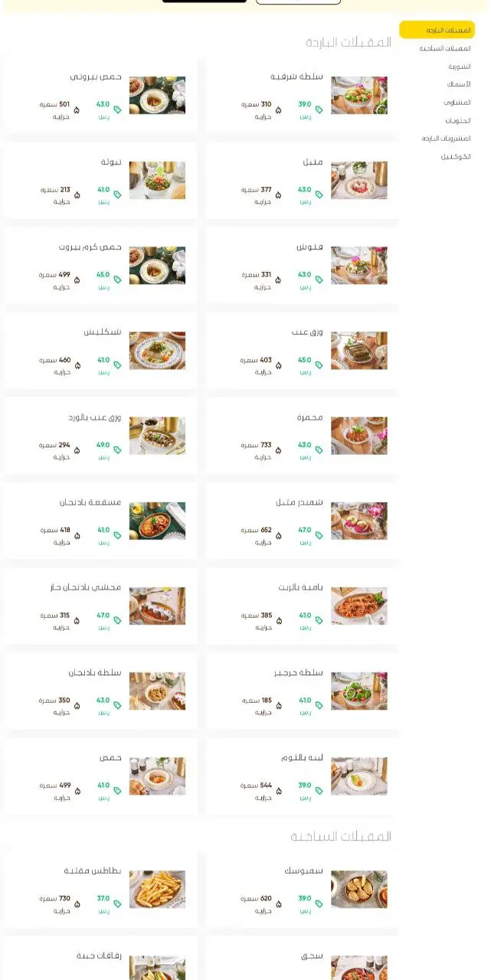Click the flame icon on لبنة بالثوم
Viewport: 491px width, 980px height.
pos(279,791)
